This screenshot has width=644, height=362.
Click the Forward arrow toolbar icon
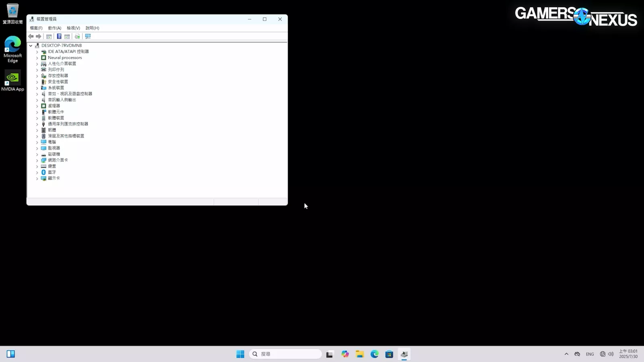(39, 37)
